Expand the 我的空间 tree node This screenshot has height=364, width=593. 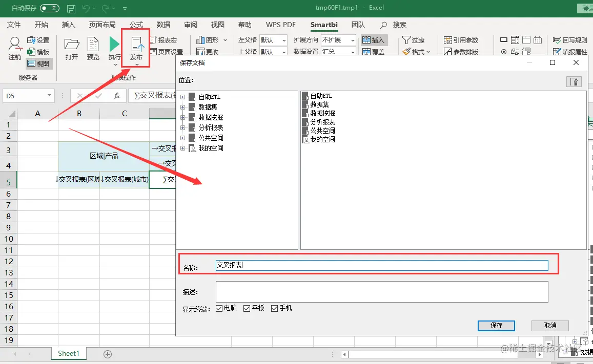coord(183,148)
